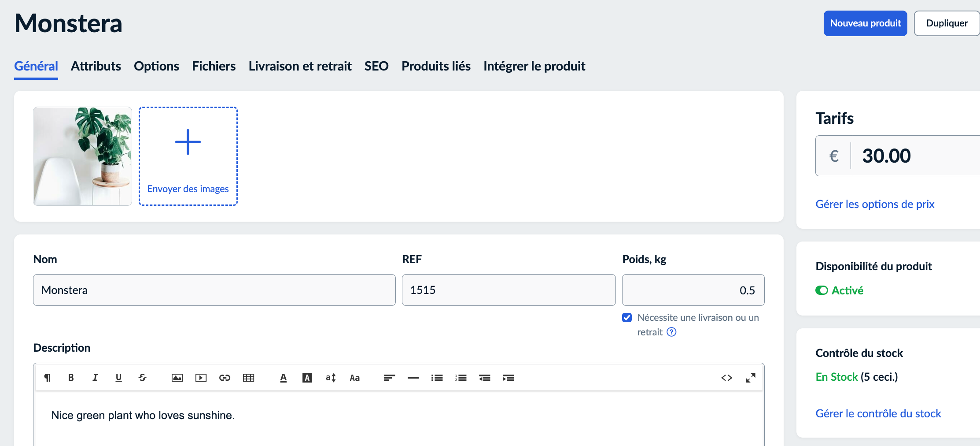The width and height of the screenshot is (980, 446).
Task: Uncheck 'Nécessite une livraison ou un retrait'
Action: click(627, 317)
